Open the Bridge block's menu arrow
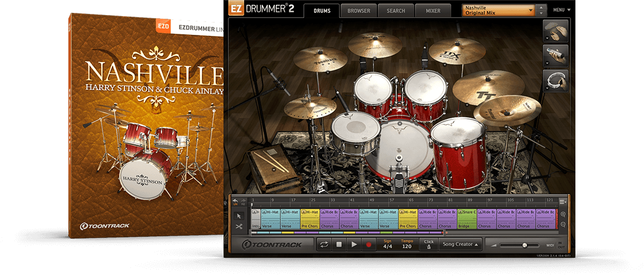 (461, 212)
